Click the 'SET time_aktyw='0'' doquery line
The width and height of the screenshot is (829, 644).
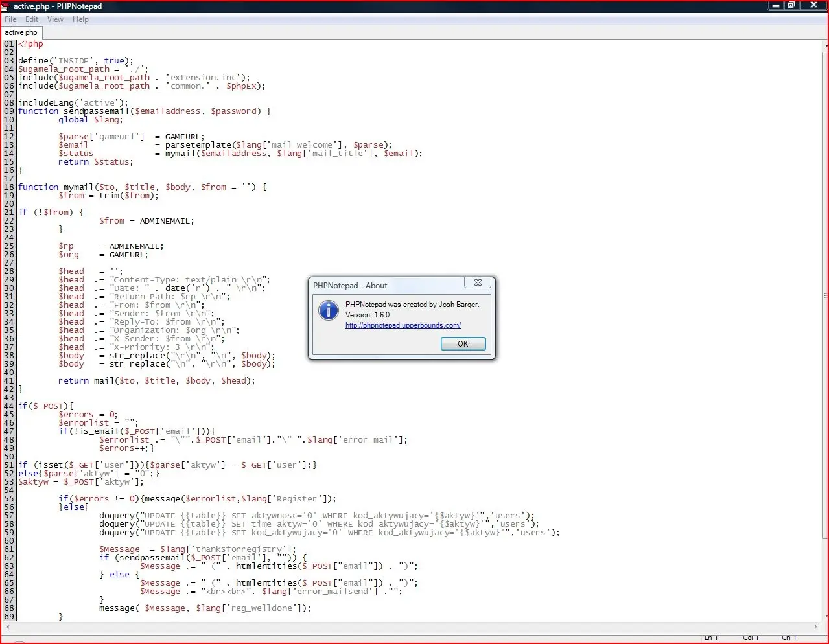(x=319, y=525)
